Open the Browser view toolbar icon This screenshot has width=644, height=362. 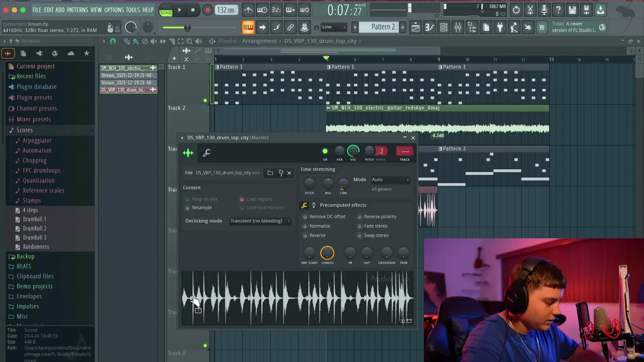pos(472,27)
